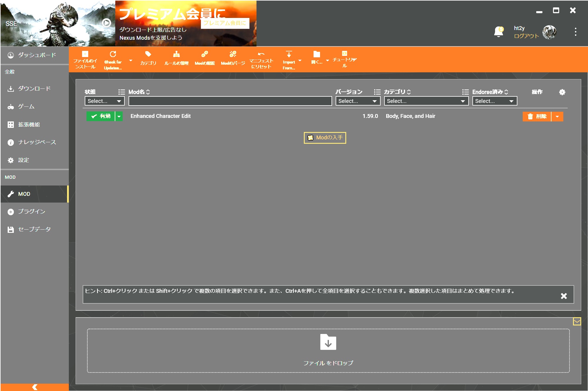Expand the 開く dropdown arrow
Screen dimensions: 588x391
(x=327, y=61)
